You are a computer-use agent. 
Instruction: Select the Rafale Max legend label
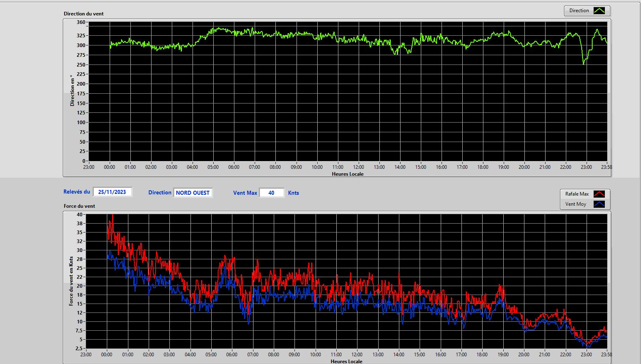tap(577, 194)
